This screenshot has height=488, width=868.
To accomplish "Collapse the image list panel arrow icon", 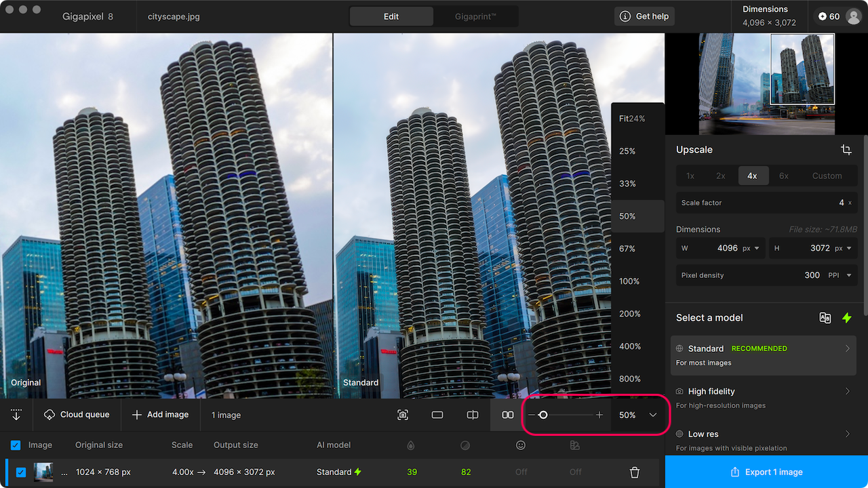I will pos(16,415).
